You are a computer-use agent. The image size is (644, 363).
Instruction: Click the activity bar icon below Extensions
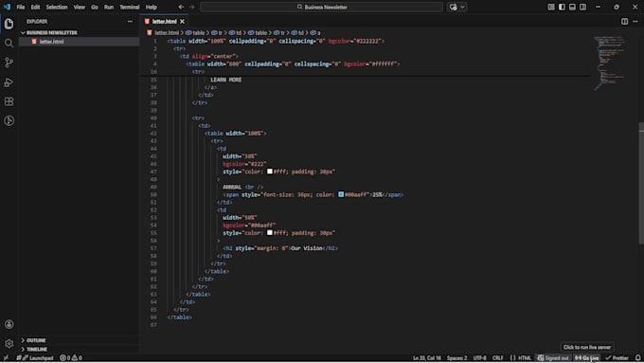click(x=9, y=120)
